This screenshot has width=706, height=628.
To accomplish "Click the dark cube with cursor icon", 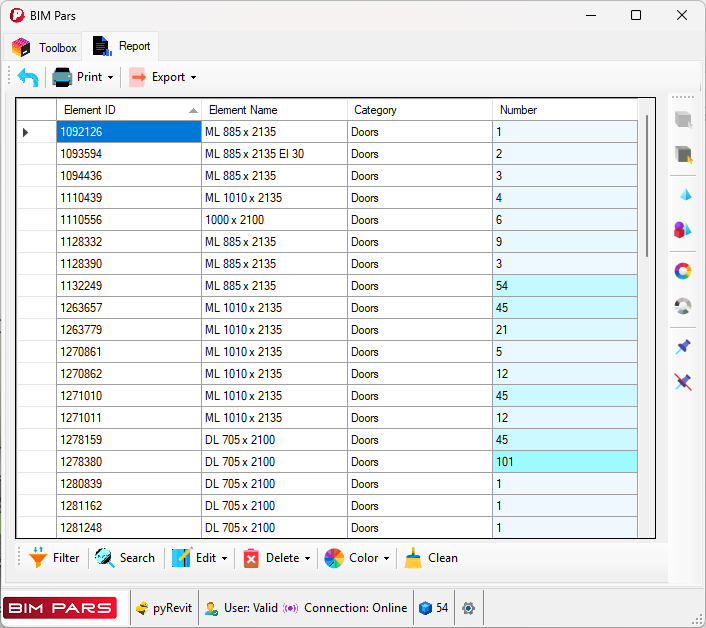I will (683, 154).
